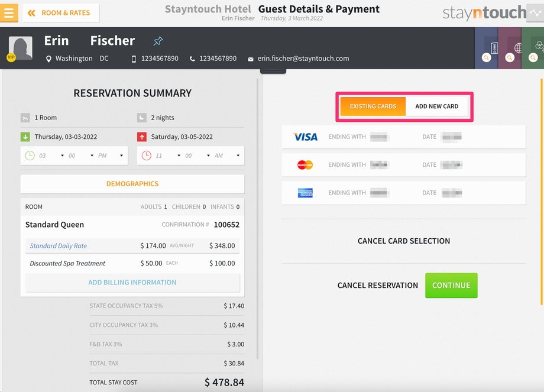Click the orange payment panel scrollbar
The width and height of the screenshot is (544, 392).
(x=542, y=192)
